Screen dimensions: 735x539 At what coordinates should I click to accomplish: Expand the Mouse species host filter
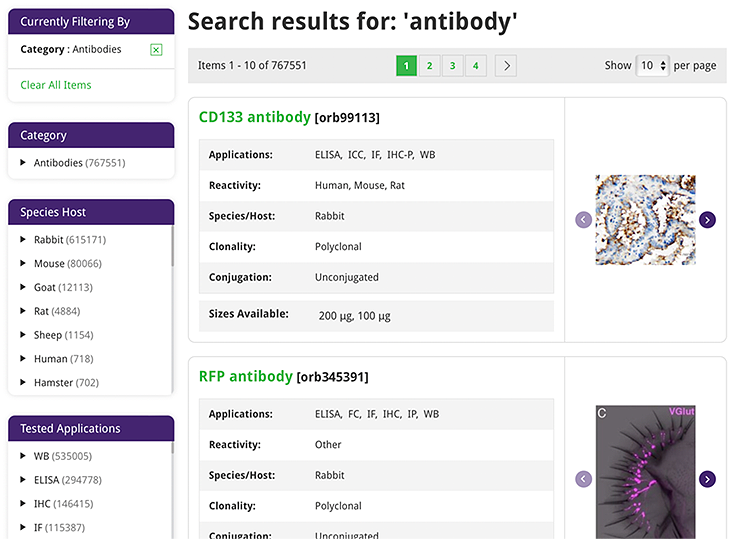24,264
